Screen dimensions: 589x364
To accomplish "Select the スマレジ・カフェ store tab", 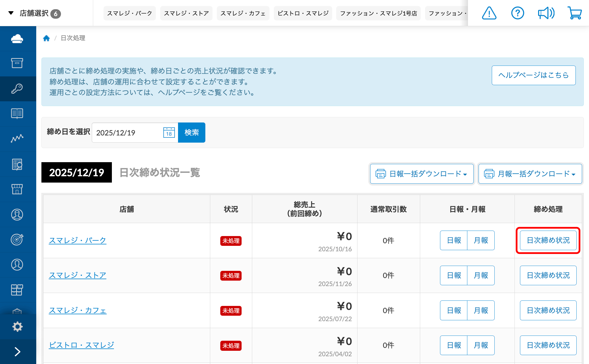I will point(243,13).
